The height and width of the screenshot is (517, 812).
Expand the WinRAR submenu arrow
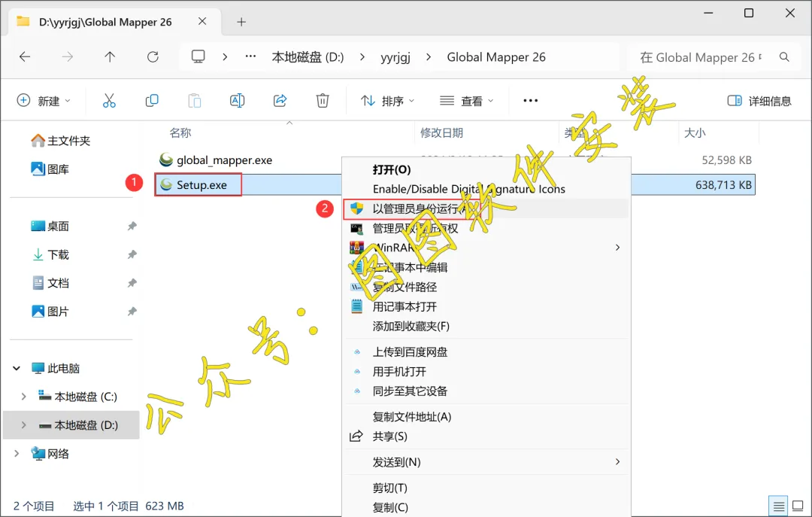(617, 248)
